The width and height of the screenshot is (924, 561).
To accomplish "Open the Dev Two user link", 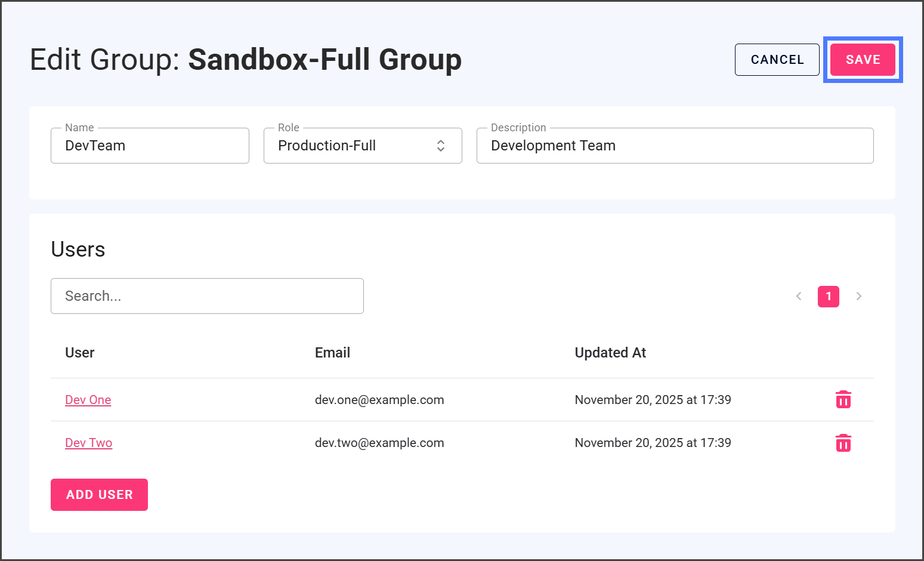I will point(89,443).
